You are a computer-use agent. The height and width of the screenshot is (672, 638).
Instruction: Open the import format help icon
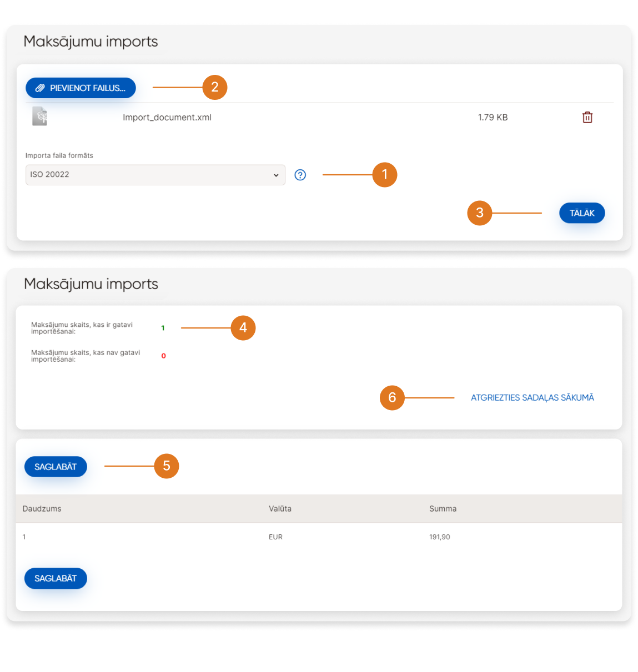[300, 175]
